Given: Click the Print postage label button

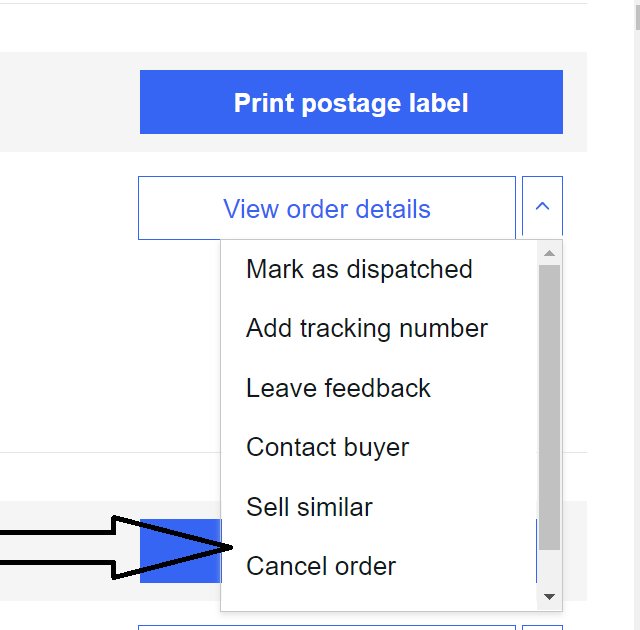Looking at the screenshot, I should 351,102.
